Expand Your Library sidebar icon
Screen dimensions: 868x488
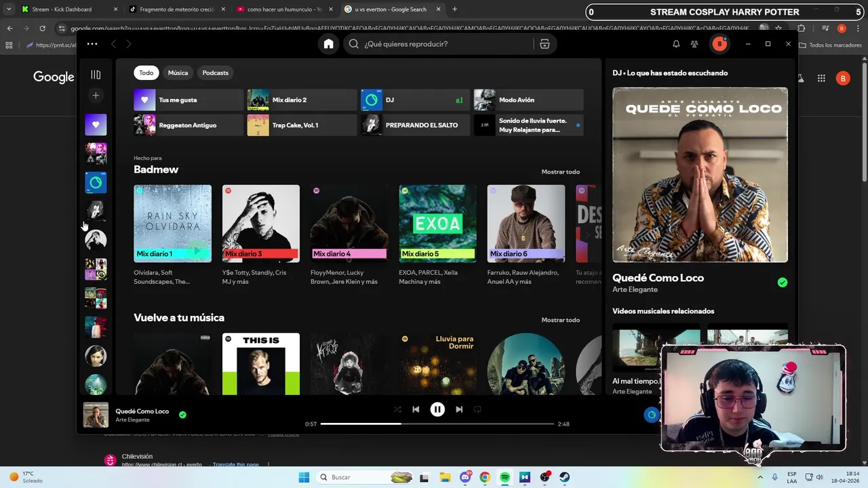tap(96, 75)
